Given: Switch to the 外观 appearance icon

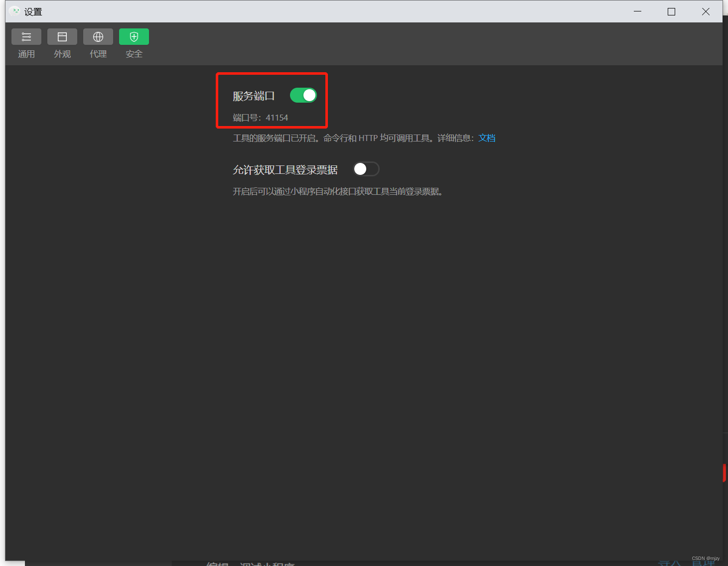Looking at the screenshot, I should 62,37.
